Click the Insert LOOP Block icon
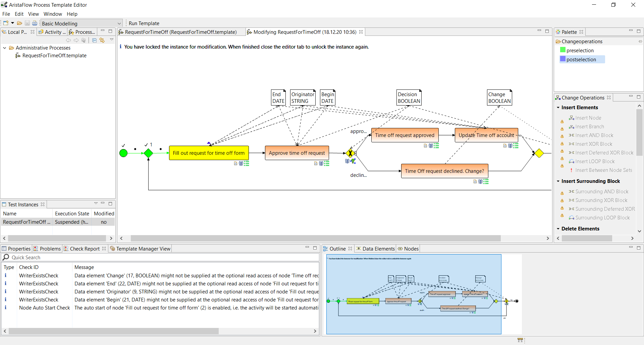The width and height of the screenshot is (644, 345). click(x=572, y=161)
